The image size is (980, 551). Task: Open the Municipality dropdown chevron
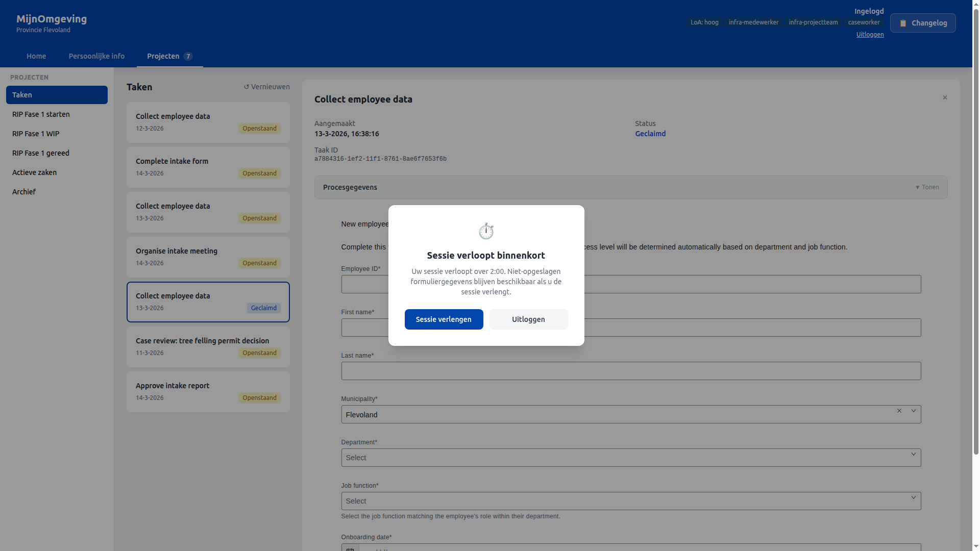coord(913,411)
